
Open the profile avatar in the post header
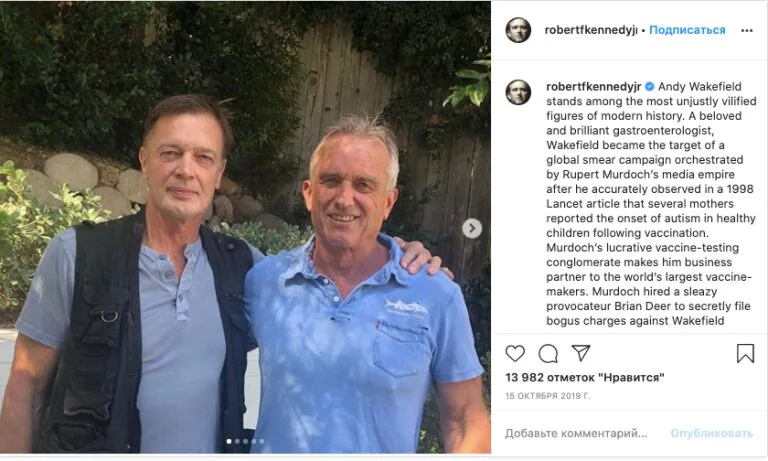[518, 30]
